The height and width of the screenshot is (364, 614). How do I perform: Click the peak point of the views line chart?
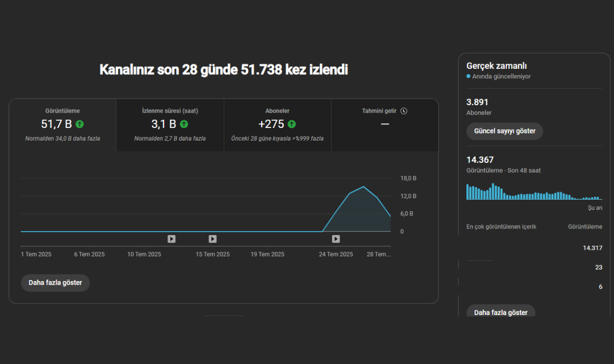click(363, 187)
